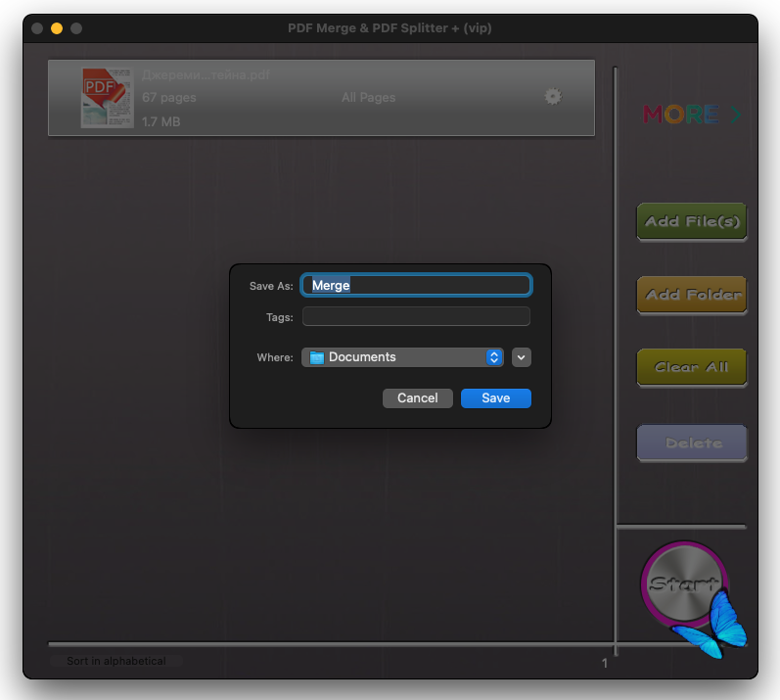Select the PDF file thumbnail icon
The height and width of the screenshot is (700, 780).
tap(108, 98)
